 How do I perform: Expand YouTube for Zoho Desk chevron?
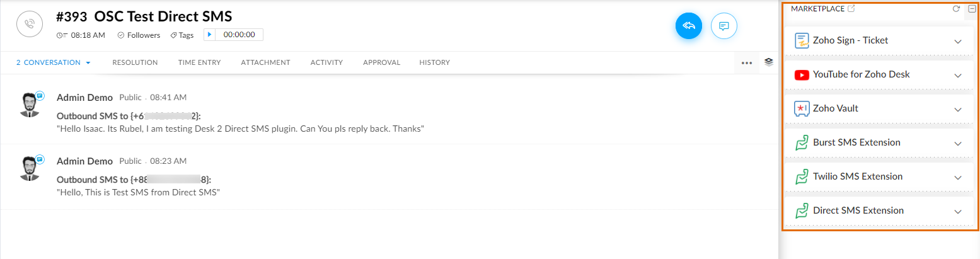coord(958,75)
